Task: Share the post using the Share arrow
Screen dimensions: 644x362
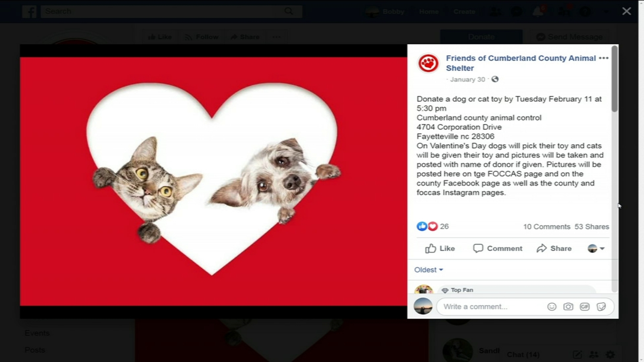Action: [554, 249]
